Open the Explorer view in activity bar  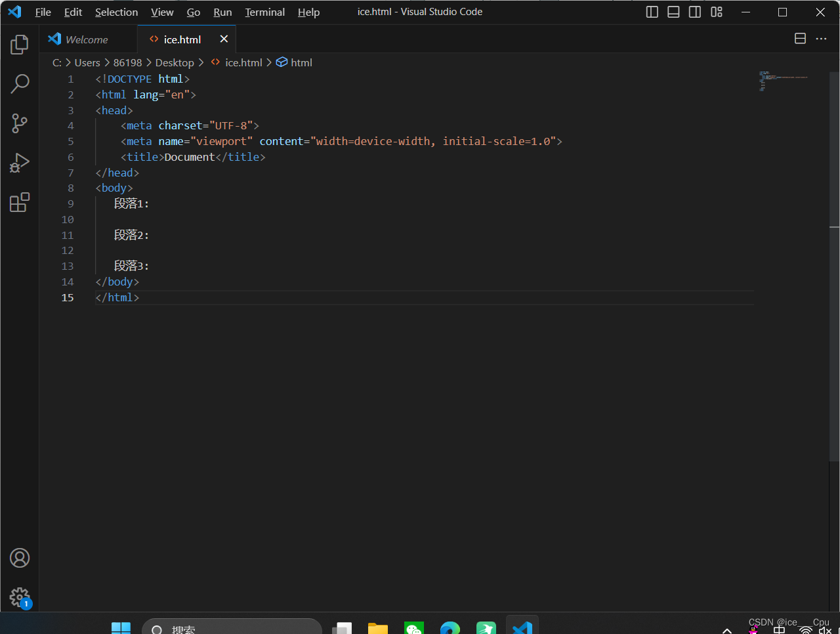(x=20, y=45)
